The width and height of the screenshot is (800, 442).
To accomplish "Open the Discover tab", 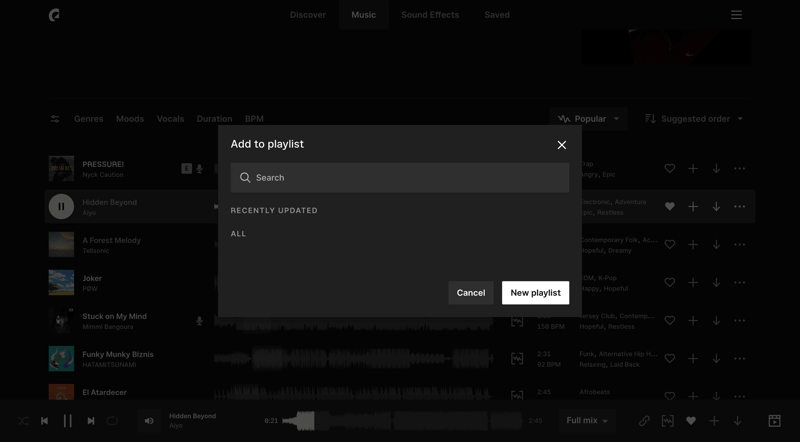I will click(x=308, y=15).
